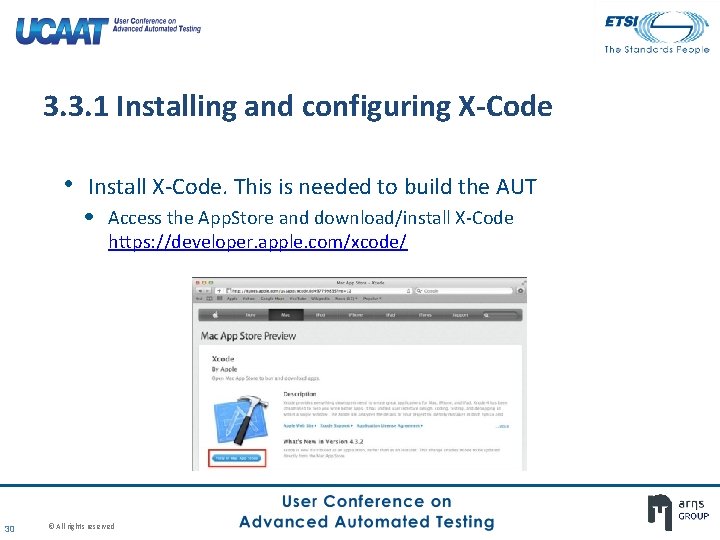This screenshot has width=720, height=540.
Task: Click the Top Sites grid icon
Action: [x=219, y=298]
